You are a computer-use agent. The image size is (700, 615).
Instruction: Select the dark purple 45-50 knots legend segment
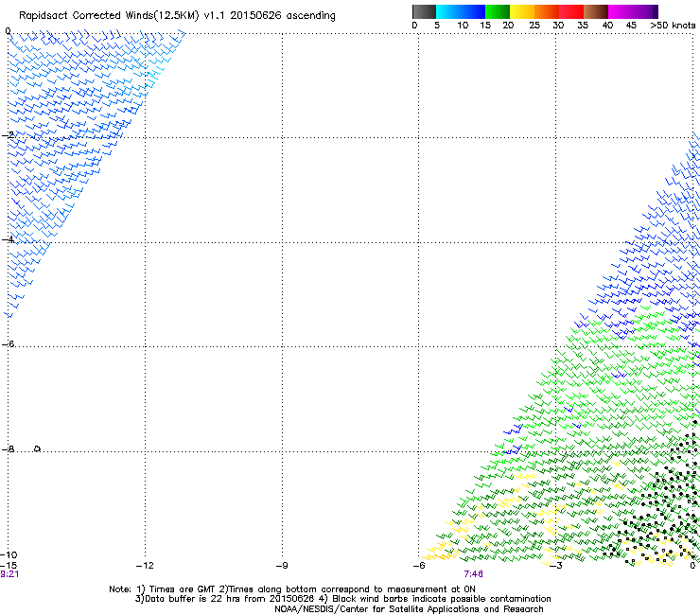click(645, 11)
